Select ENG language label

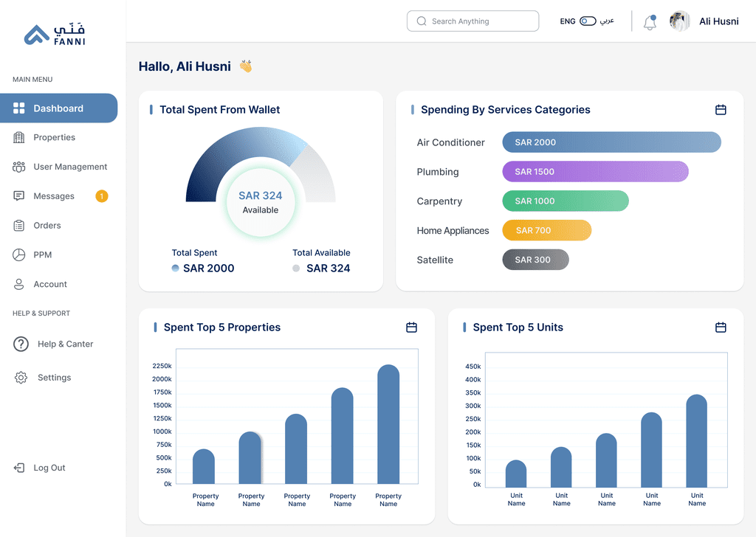click(568, 21)
